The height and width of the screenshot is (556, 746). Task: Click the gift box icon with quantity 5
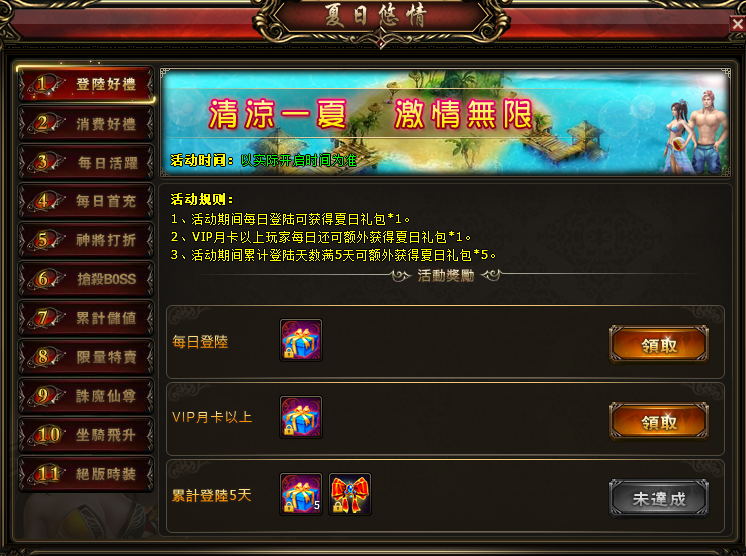coord(301,494)
